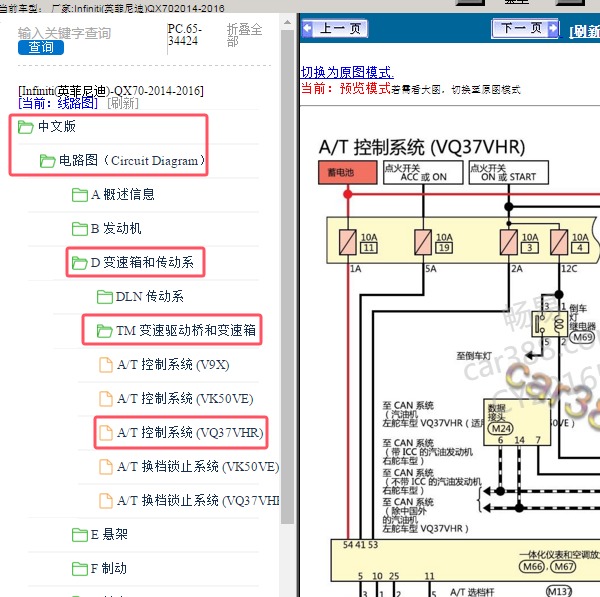Click the 10A fuse 19 symbol
600x597 pixels.
point(423,242)
